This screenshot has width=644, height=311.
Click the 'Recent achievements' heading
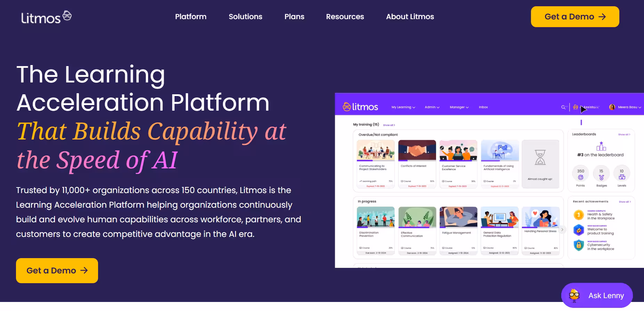[590, 202]
